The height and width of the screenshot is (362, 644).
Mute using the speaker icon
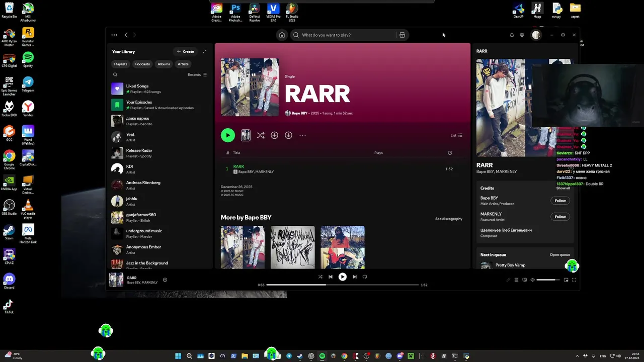[x=533, y=280]
